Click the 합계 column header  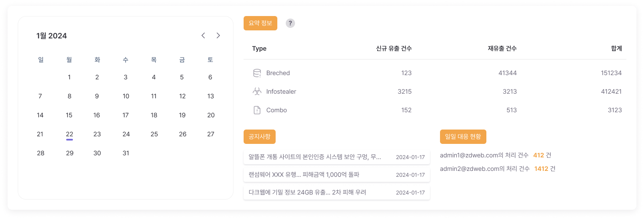coord(616,49)
